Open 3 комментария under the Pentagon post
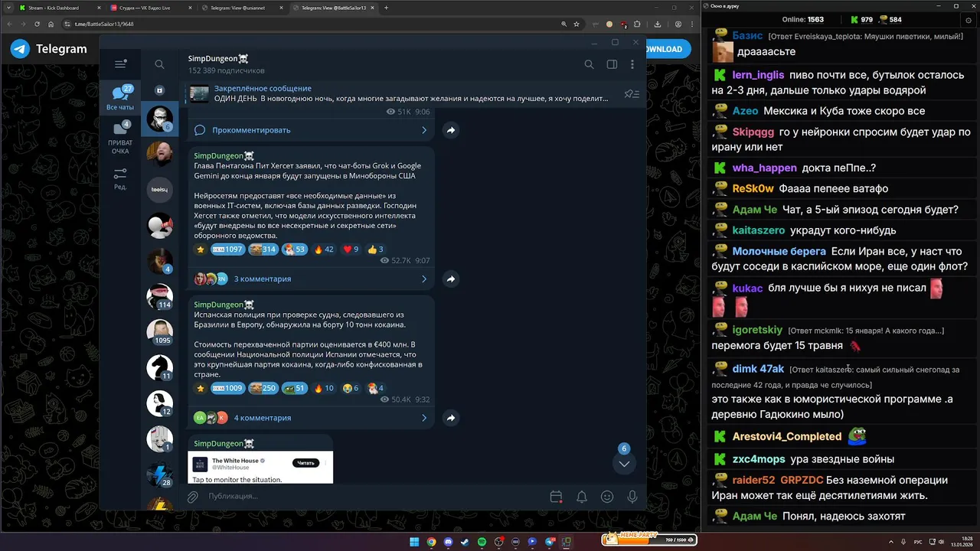This screenshot has width=980, height=551. point(263,279)
